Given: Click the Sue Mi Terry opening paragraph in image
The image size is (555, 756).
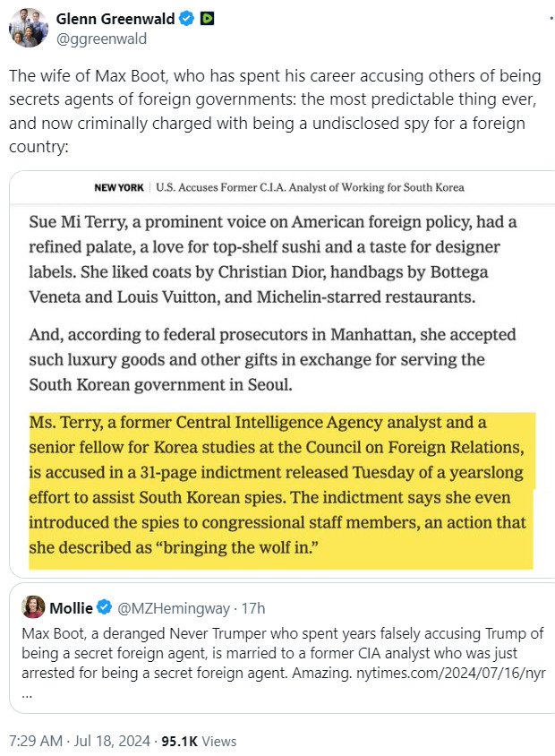Looking at the screenshot, I should 273,259.
